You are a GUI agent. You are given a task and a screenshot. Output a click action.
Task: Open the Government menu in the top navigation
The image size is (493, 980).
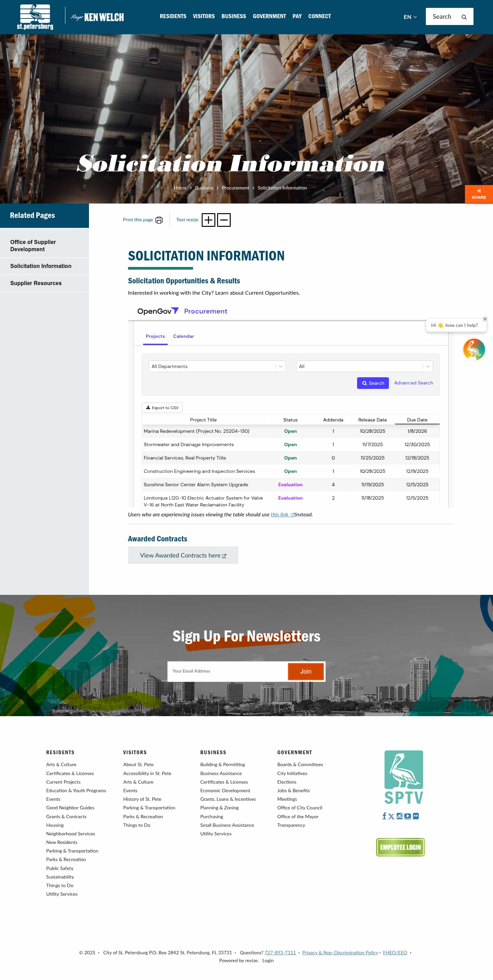click(x=269, y=16)
